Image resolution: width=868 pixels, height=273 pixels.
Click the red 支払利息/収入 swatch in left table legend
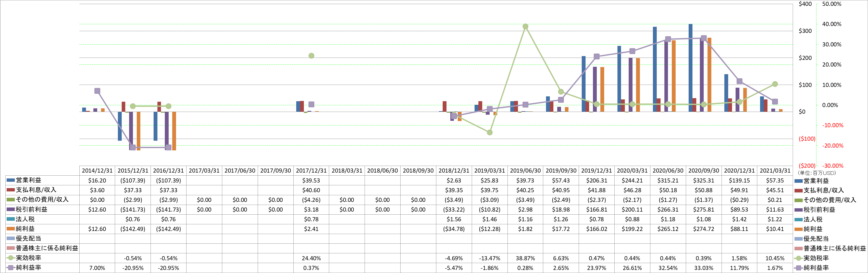(10, 190)
